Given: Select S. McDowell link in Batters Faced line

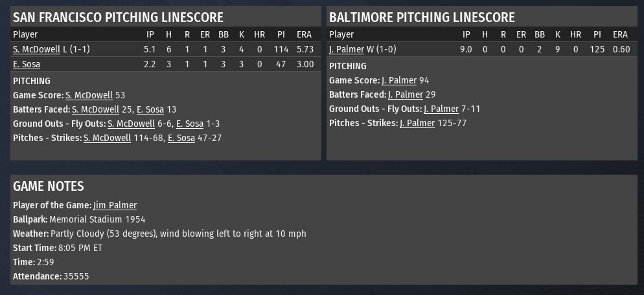Looking at the screenshot, I should [95, 109].
